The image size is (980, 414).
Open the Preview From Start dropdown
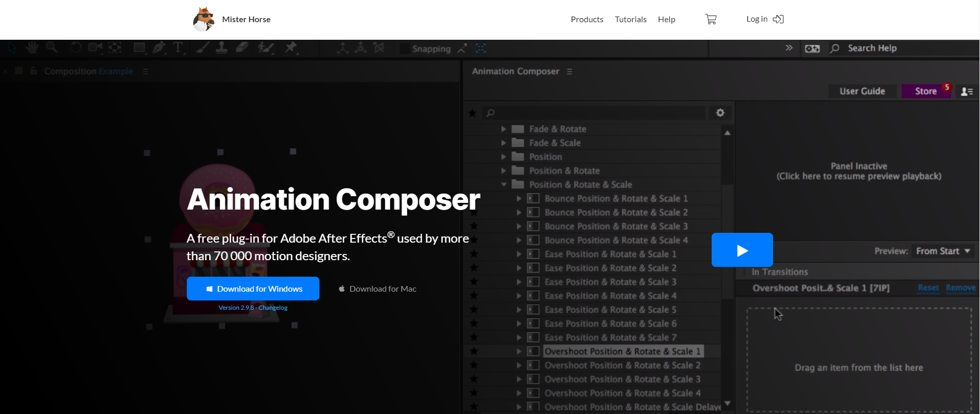[943, 251]
